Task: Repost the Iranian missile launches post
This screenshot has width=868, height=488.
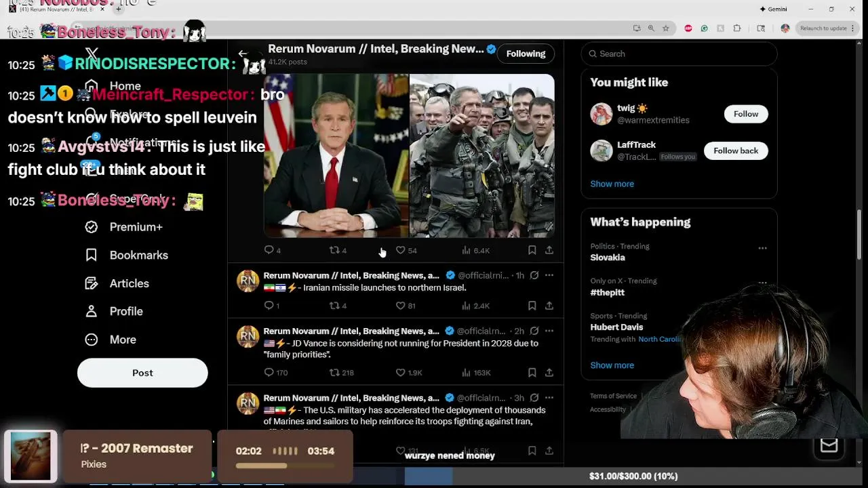Action: click(x=334, y=306)
